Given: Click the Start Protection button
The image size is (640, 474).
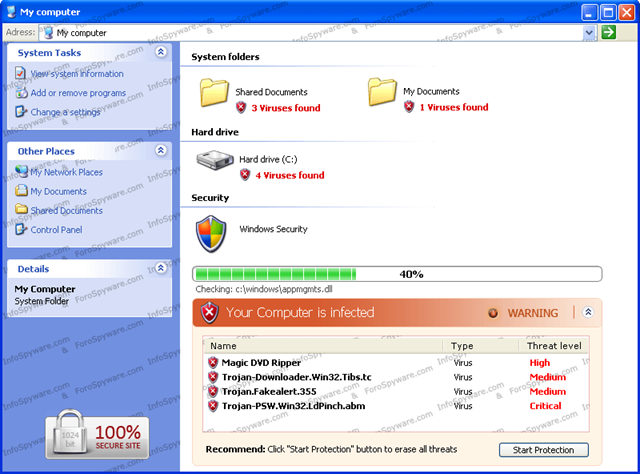Looking at the screenshot, I should [544, 450].
